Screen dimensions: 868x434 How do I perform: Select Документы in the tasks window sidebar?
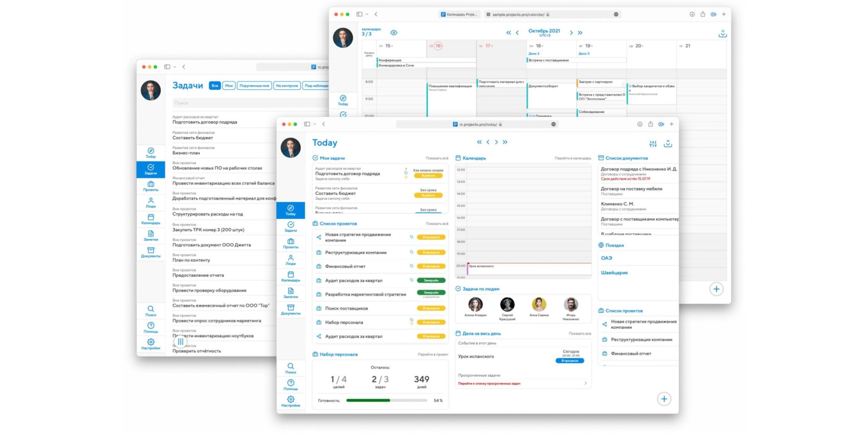[150, 252]
